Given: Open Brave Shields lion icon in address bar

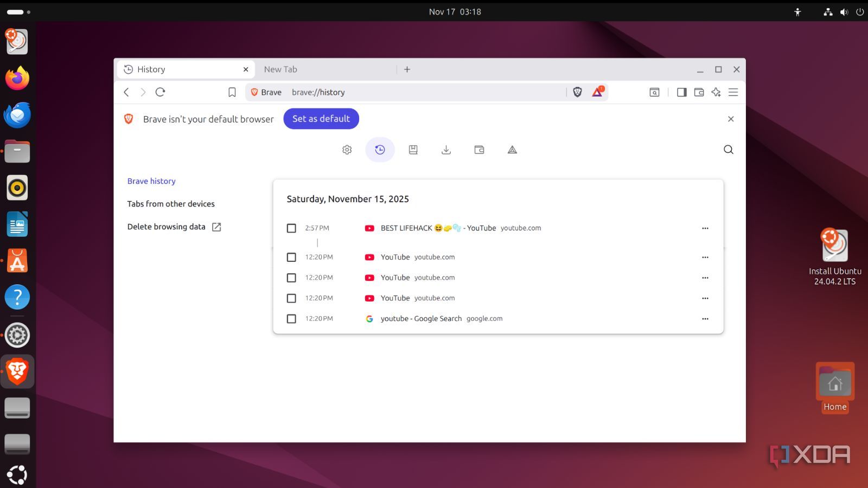Looking at the screenshot, I should pyautogui.click(x=577, y=92).
